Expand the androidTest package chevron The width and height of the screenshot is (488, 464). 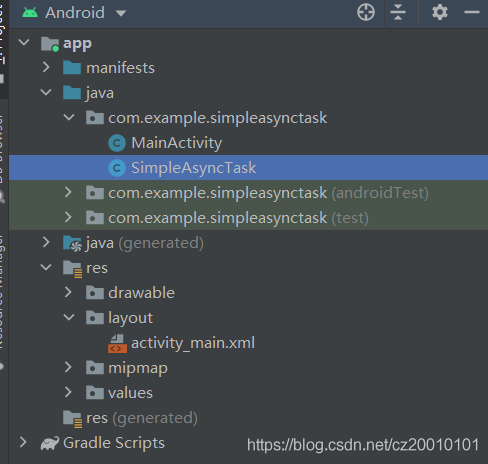point(68,192)
